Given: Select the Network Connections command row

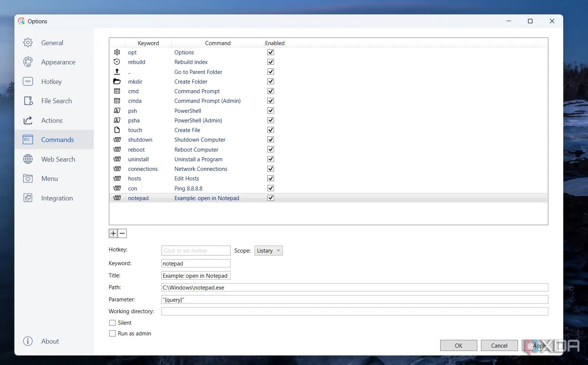Looking at the screenshot, I should [x=328, y=169].
